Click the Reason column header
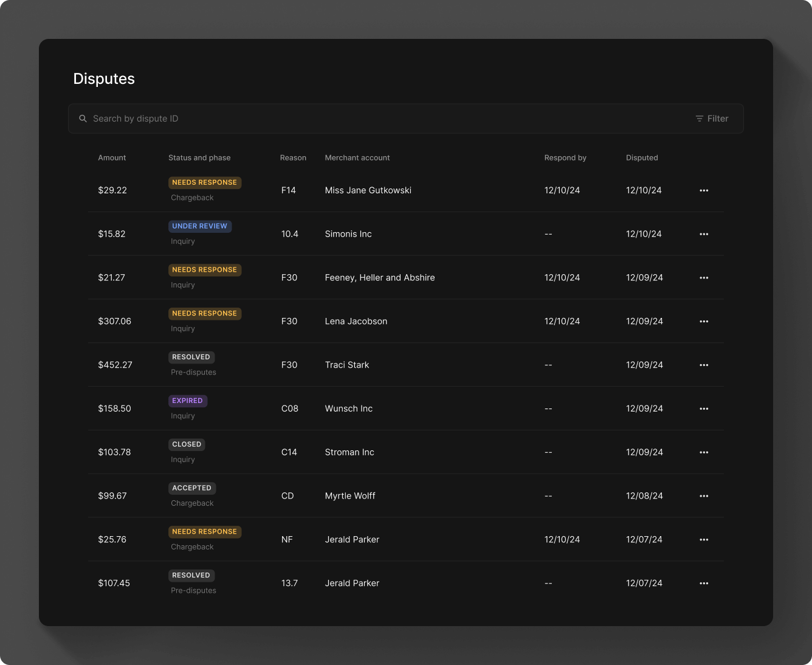The width and height of the screenshot is (812, 665). tap(293, 157)
